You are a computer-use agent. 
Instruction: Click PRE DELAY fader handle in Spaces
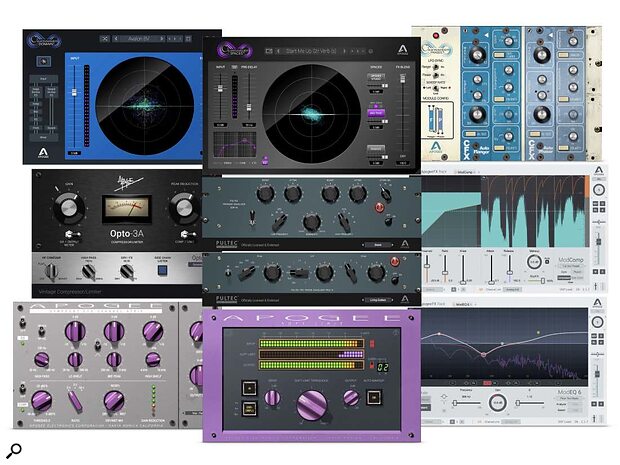(x=249, y=107)
